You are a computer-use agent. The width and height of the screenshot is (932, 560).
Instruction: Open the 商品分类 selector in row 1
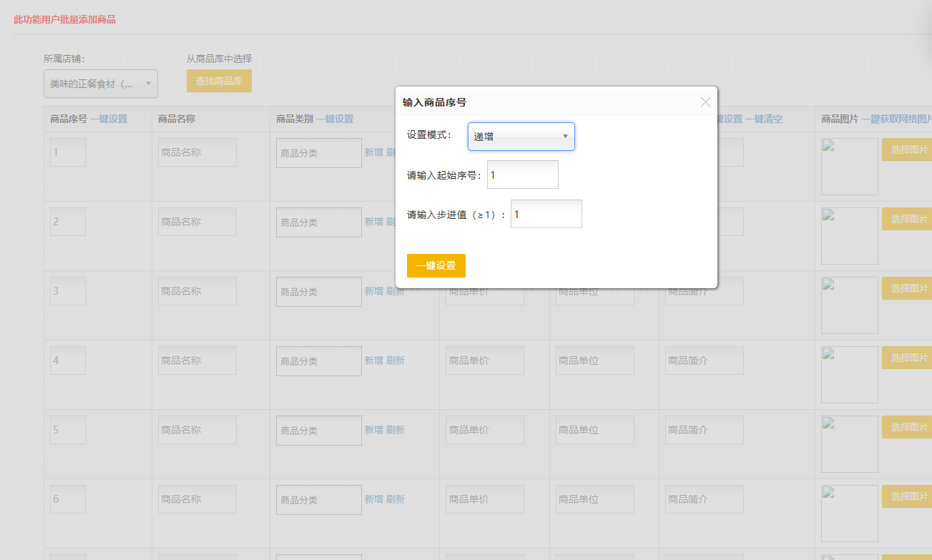(x=319, y=153)
